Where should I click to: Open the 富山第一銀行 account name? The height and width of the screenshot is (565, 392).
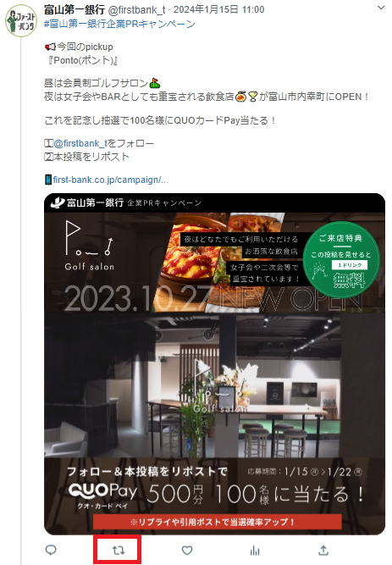pos(75,9)
